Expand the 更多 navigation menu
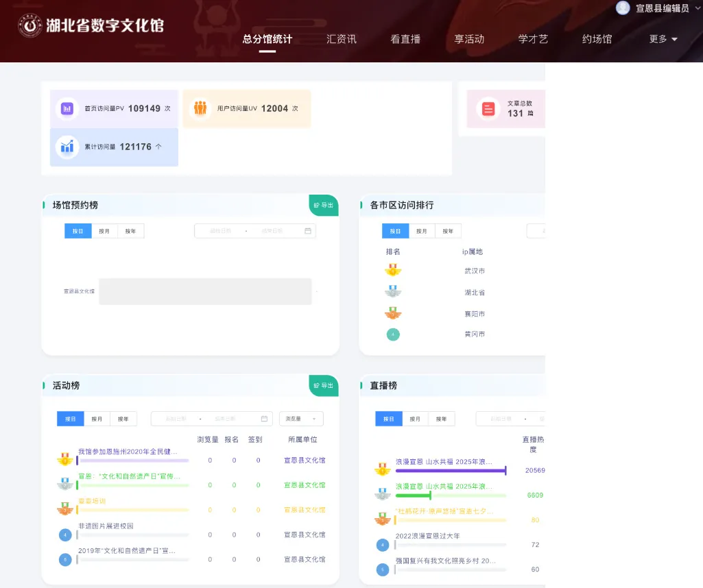The height and width of the screenshot is (588, 703). 661,39
